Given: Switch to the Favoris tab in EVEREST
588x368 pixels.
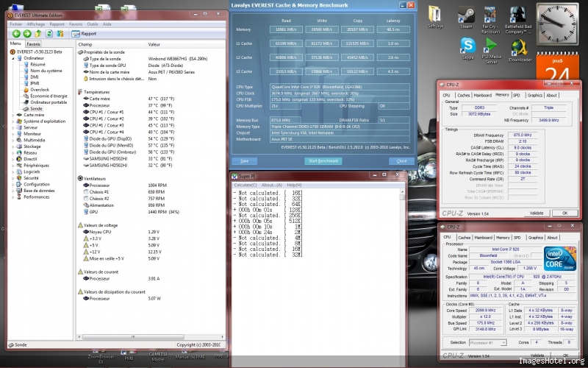Looking at the screenshot, I should click(33, 44).
